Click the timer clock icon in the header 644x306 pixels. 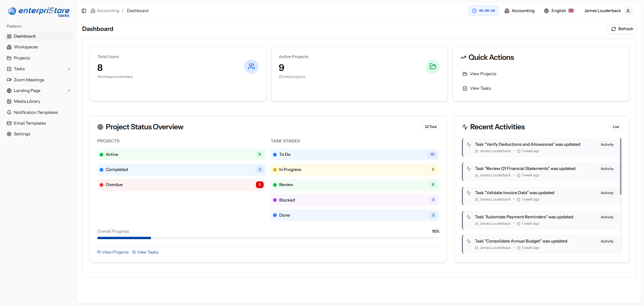click(474, 10)
